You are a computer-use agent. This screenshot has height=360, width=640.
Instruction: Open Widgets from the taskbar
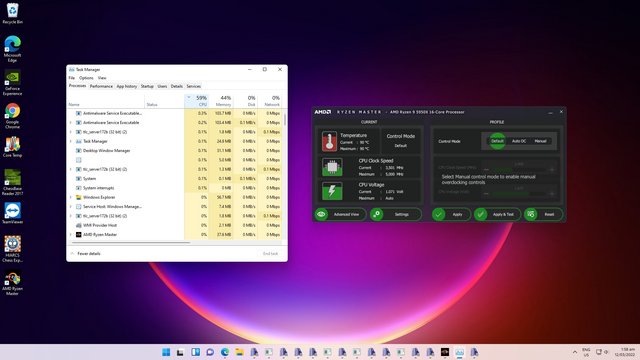pos(196,352)
